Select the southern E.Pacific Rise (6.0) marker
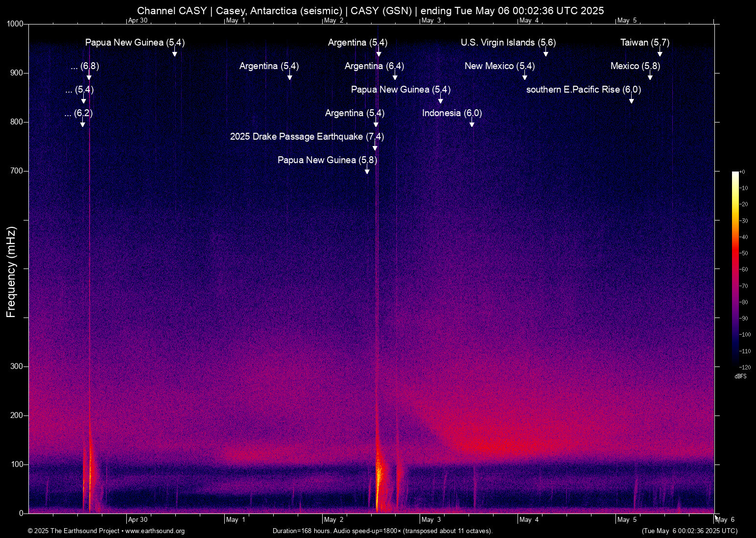 point(583,90)
